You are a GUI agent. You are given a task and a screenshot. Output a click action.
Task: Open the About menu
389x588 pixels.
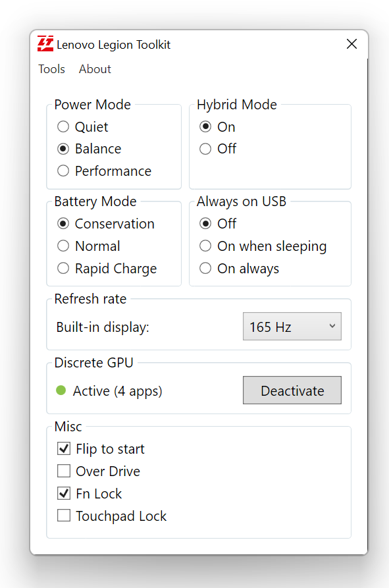pyautogui.click(x=95, y=69)
